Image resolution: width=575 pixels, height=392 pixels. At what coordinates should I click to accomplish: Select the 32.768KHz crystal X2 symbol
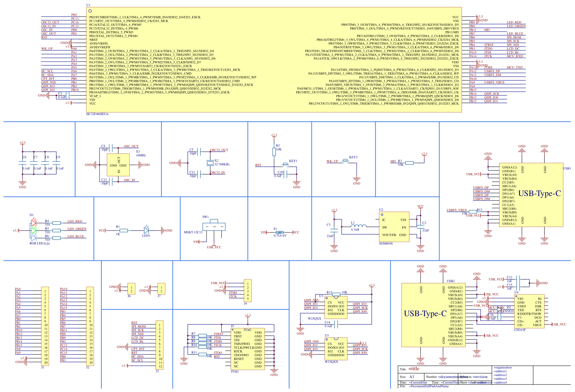click(x=210, y=163)
